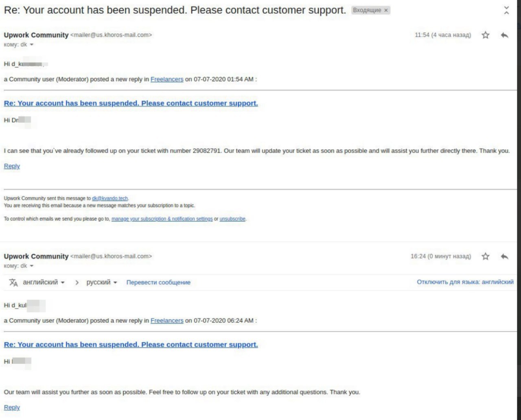This screenshot has width=521, height=420.
Task: Click Отключить для языка: английский
Action: click(465, 282)
